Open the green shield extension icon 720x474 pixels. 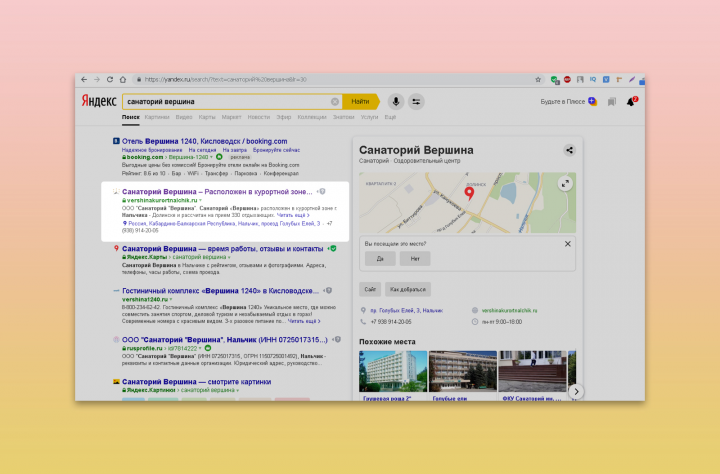[555, 80]
